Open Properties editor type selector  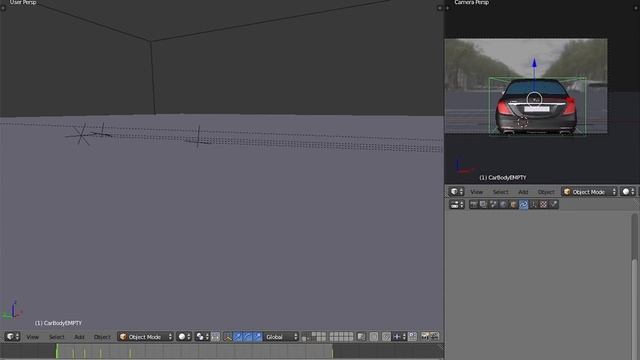pyautogui.click(x=456, y=204)
